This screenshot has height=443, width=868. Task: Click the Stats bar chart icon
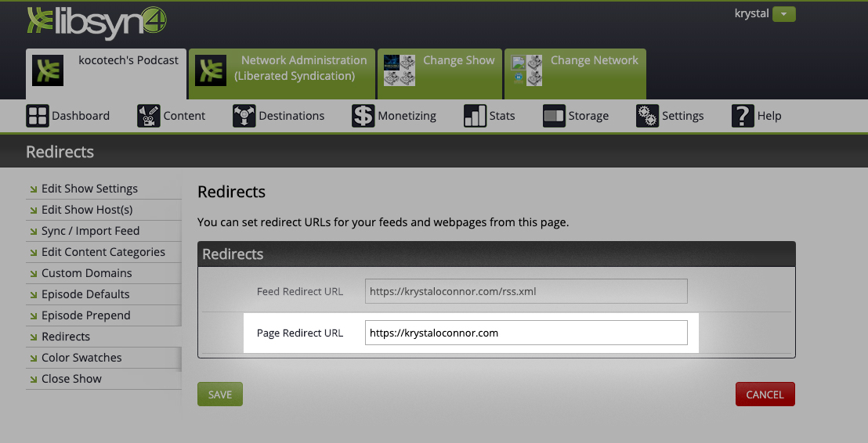pos(475,116)
